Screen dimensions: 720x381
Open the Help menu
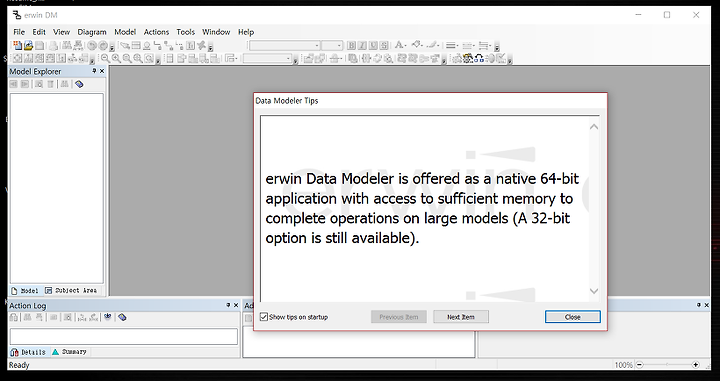coord(246,32)
